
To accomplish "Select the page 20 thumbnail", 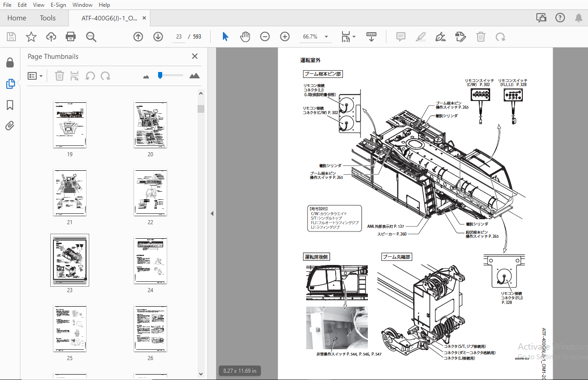I will point(150,125).
